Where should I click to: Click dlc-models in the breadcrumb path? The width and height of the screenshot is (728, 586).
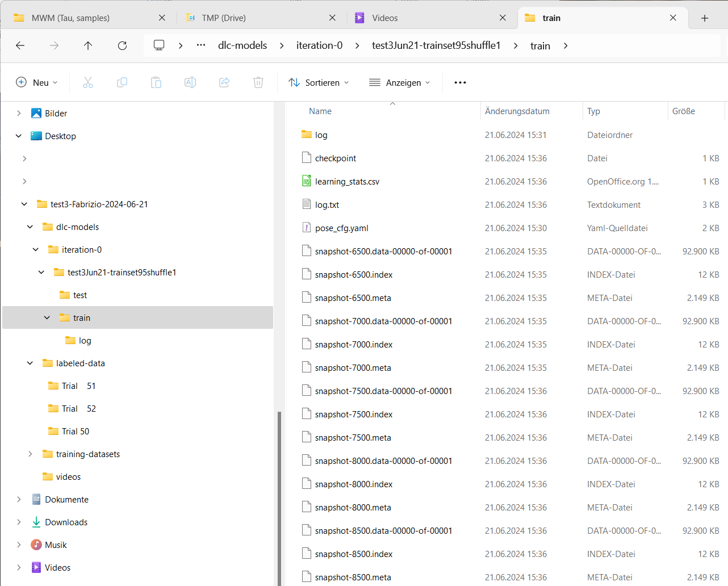click(242, 45)
